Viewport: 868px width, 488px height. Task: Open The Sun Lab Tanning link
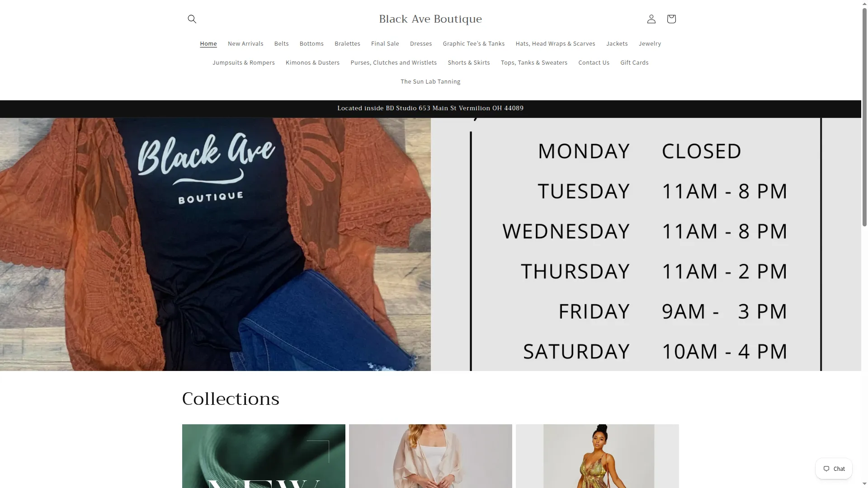tap(430, 81)
